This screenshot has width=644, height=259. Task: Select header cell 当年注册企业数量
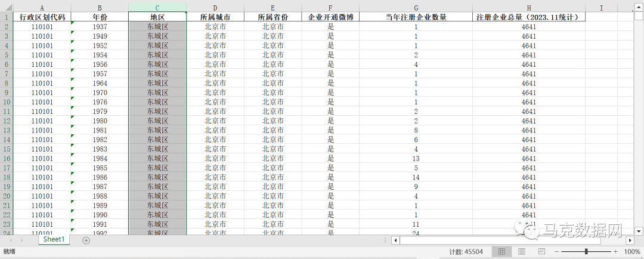pyautogui.click(x=416, y=17)
